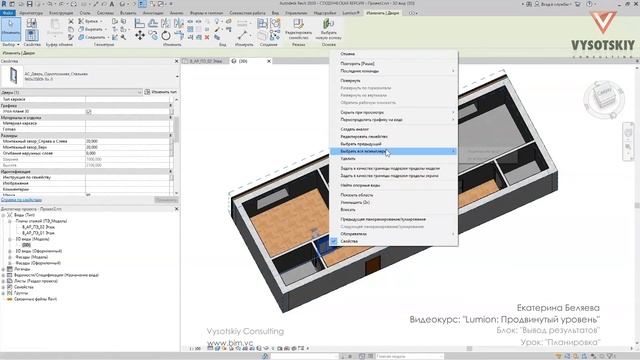Open the Аннотации ribbon tab
Screen dimensions: 640x360
coord(153,13)
